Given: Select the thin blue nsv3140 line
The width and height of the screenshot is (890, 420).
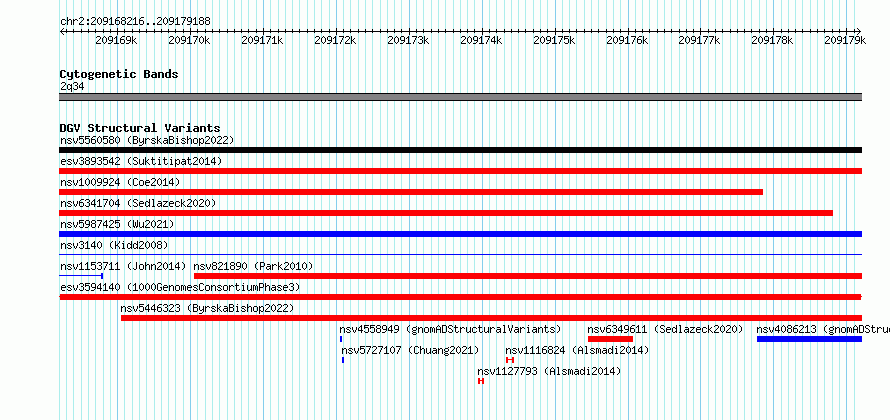Looking at the screenshot, I should point(460,255).
